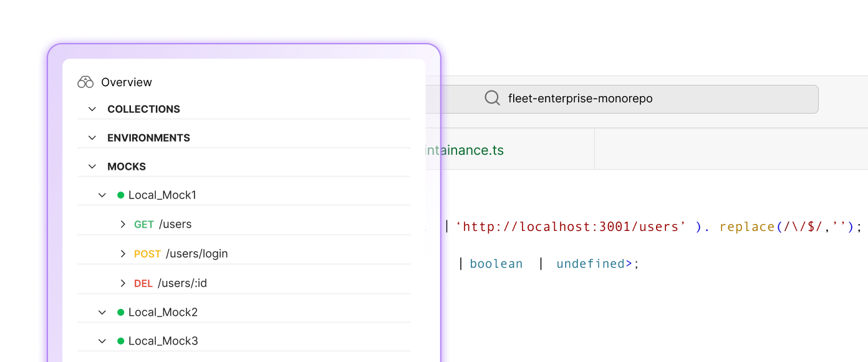868x362 pixels.
Task: Open the Local_Mock2 mock server entry
Action: [x=163, y=312]
